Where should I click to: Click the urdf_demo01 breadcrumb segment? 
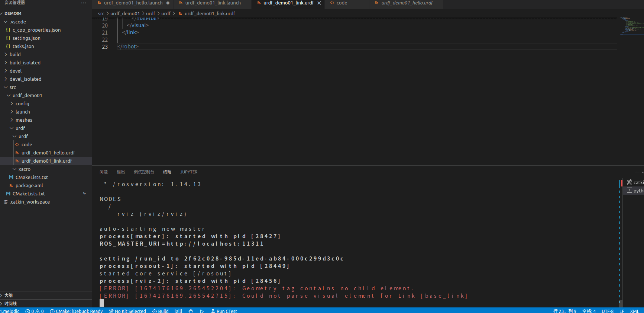coord(125,13)
